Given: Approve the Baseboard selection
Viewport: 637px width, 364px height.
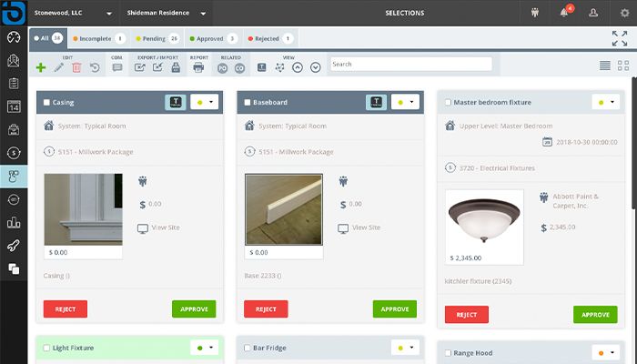Looking at the screenshot, I should [395, 309].
